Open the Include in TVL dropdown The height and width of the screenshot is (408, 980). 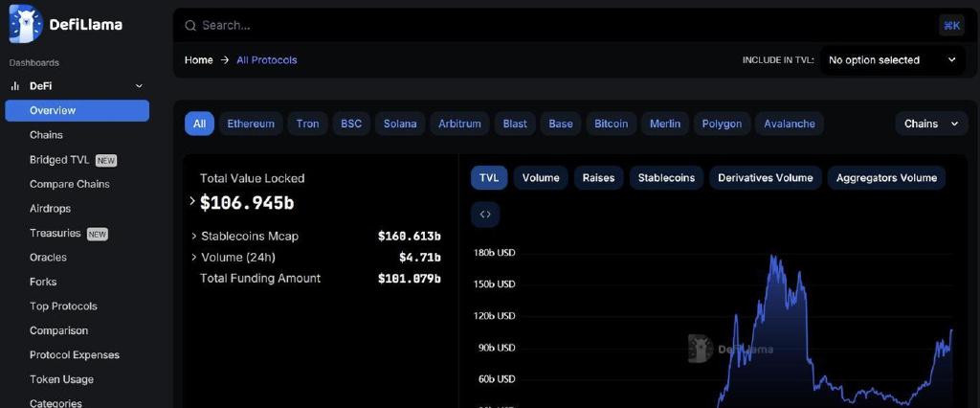[893, 60]
